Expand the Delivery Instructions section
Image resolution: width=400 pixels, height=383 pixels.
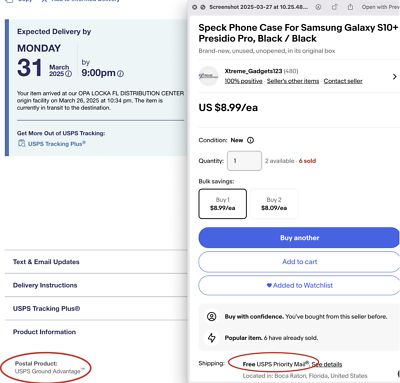[96, 285]
